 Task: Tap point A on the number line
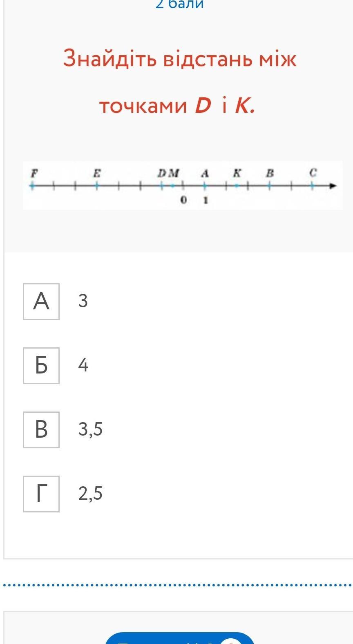pyautogui.click(x=205, y=186)
